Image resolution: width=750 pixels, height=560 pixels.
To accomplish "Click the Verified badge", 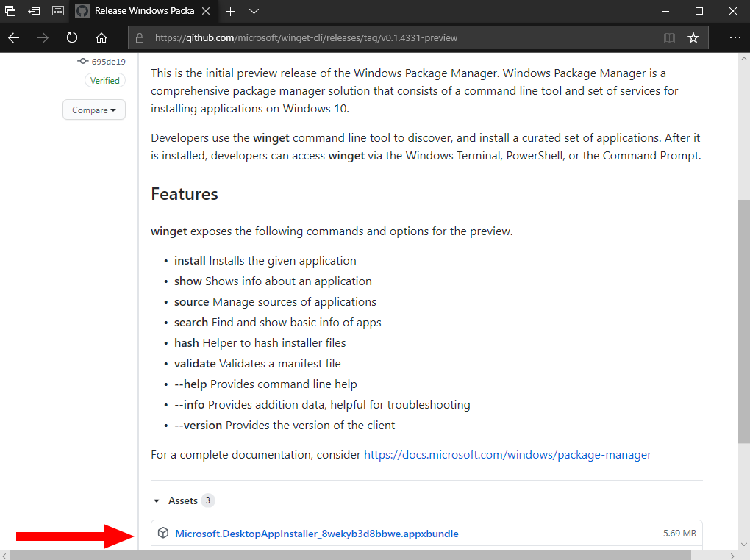I will pos(104,80).
